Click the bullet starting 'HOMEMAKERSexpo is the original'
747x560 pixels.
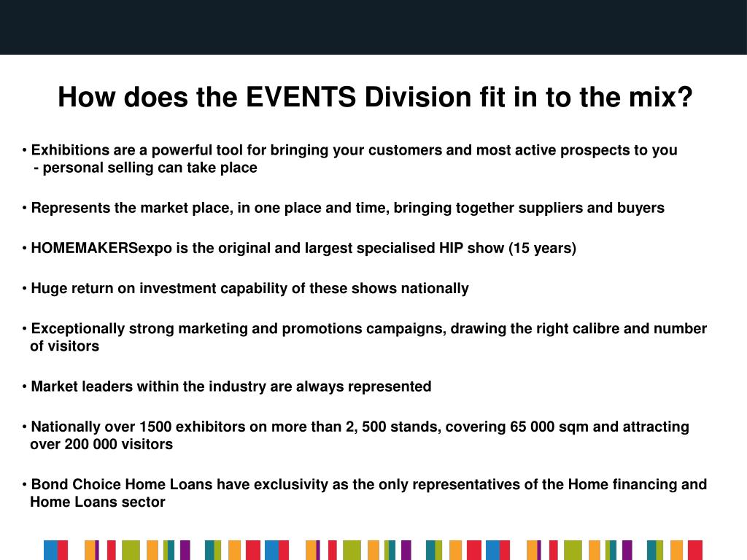point(299,248)
